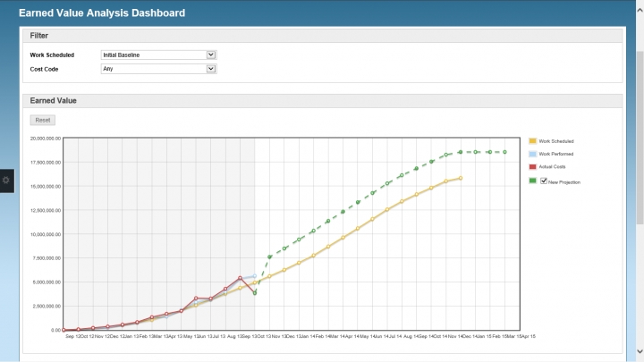Click the 20,000,000.00 y-axis label
Image resolution: width=644 pixels, height=362 pixels.
[46, 139]
